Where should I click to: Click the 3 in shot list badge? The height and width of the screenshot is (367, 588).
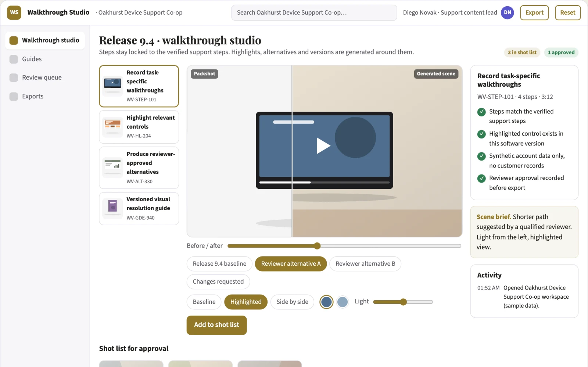click(x=522, y=53)
